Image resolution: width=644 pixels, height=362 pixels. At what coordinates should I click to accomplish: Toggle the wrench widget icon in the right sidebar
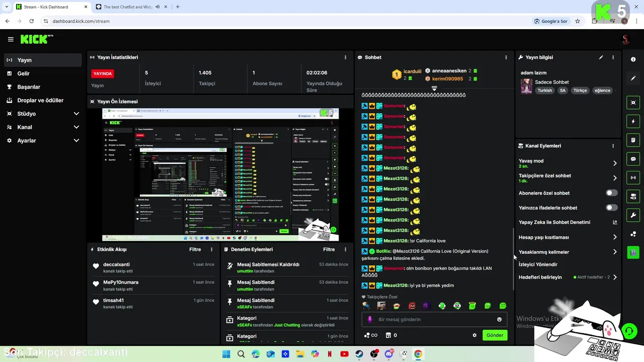pyautogui.click(x=633, y=215)
